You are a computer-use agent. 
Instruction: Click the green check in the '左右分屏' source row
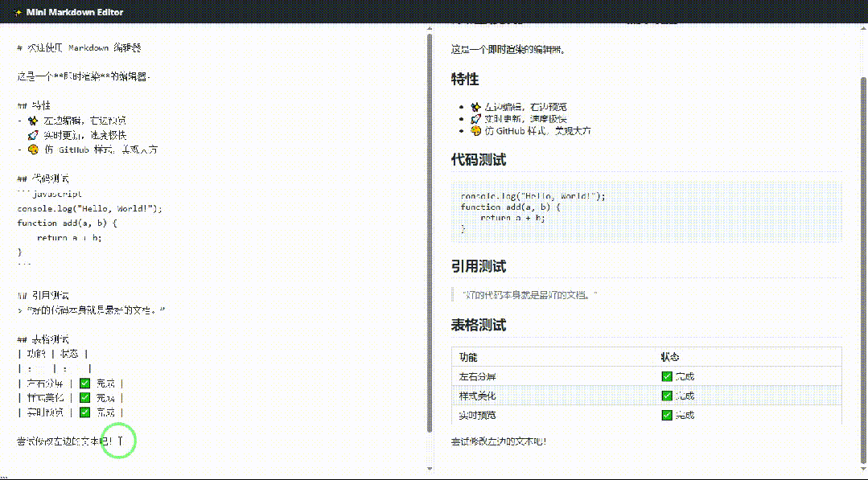pyautogui.click(x=84, y=384)
